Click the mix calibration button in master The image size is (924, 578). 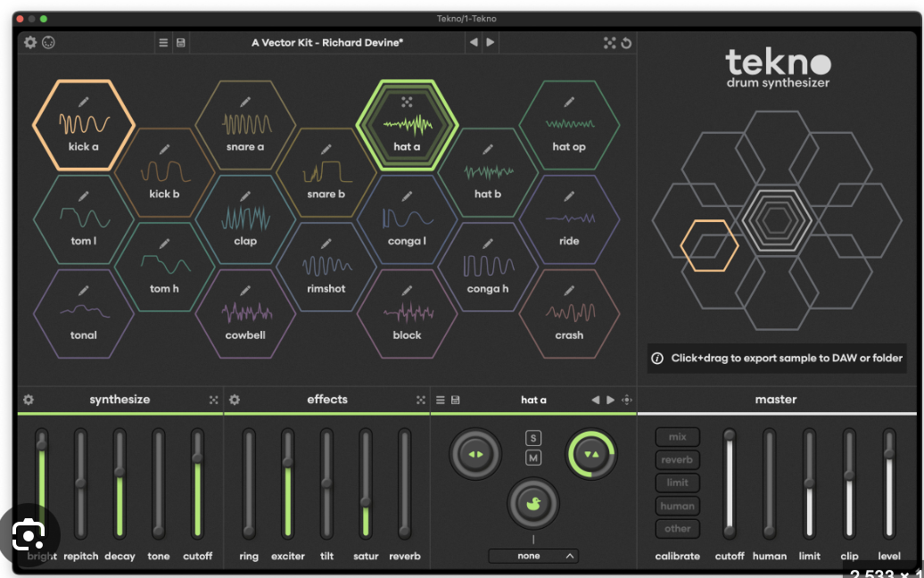(x=677, y=436)
